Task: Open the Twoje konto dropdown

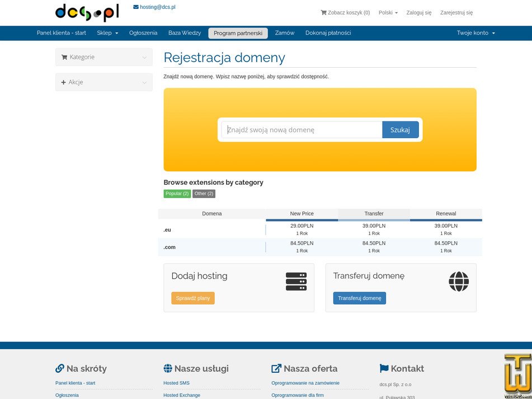Action: point(475,33)
